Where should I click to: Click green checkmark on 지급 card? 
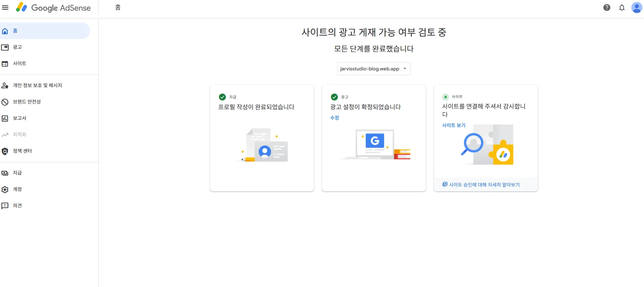(x=222, y=97)
